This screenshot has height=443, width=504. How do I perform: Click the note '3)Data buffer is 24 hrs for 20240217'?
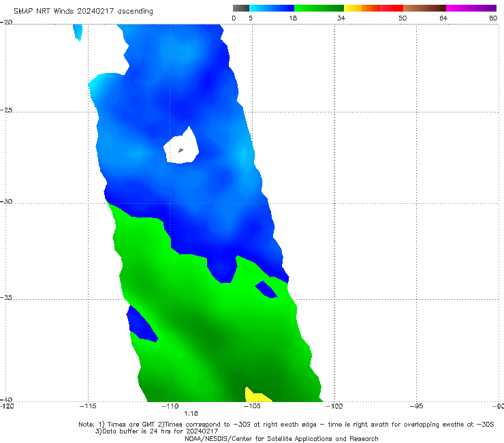[157, 431]
